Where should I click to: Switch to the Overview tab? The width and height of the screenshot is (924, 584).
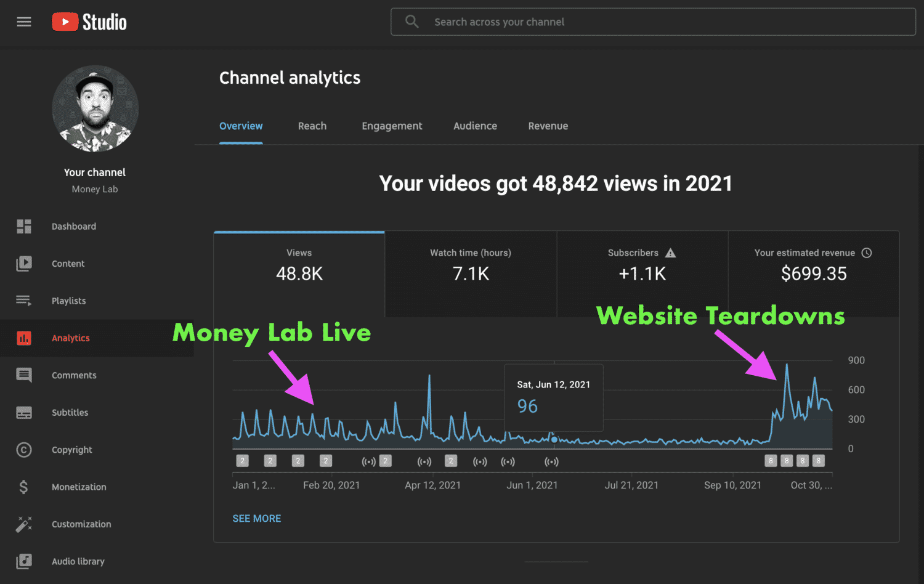coord(241,126)
